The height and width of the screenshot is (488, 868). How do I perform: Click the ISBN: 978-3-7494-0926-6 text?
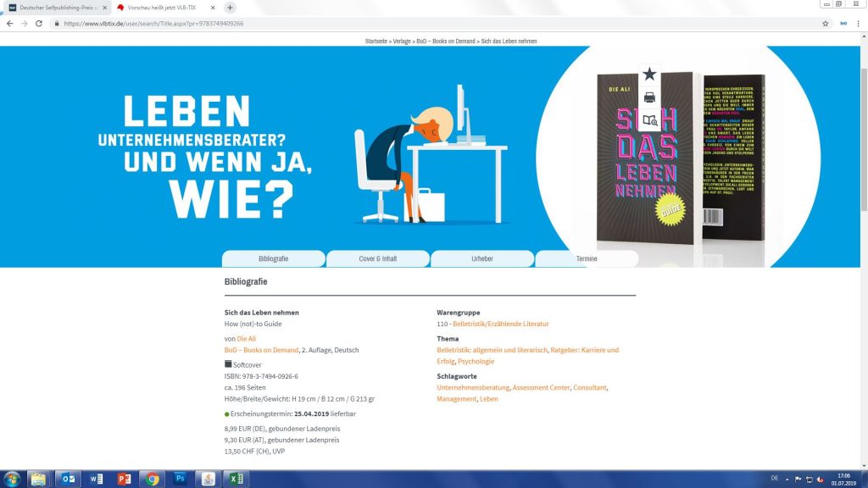tap(261, 376)
